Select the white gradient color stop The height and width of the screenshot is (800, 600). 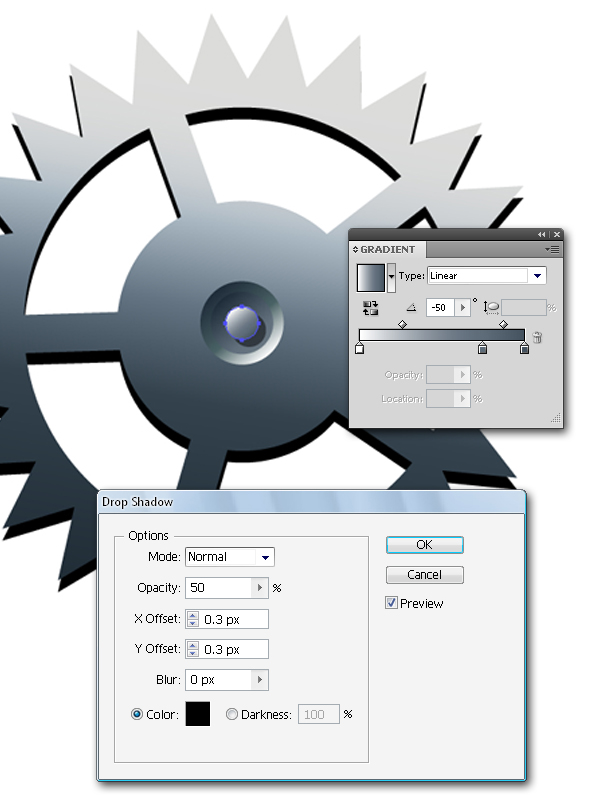point(359,348)
